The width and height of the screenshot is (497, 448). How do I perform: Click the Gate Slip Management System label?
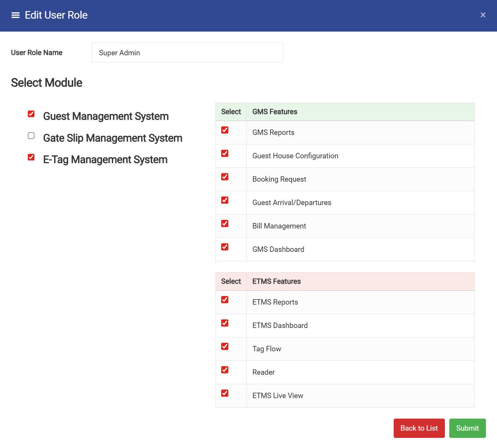click(112, 138)
